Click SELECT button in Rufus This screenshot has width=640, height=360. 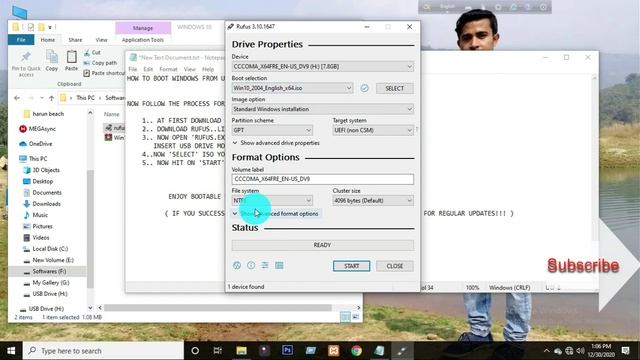click(x=395, y=88)
